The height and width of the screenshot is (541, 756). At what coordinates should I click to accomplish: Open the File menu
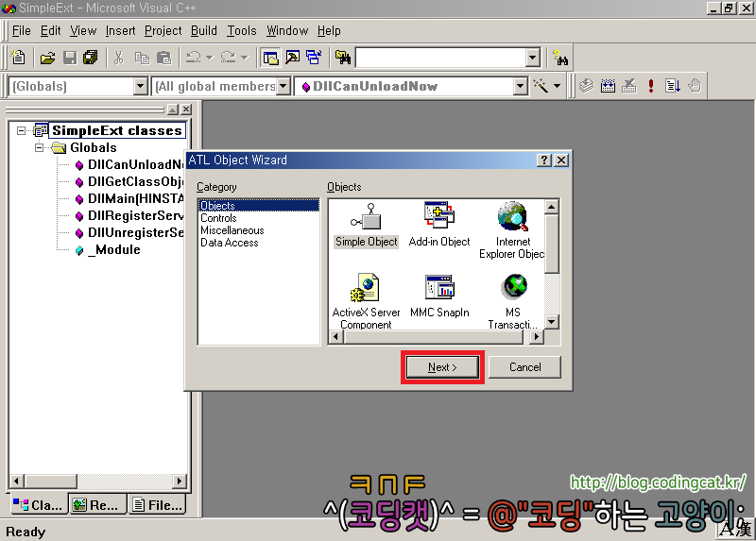21,31
